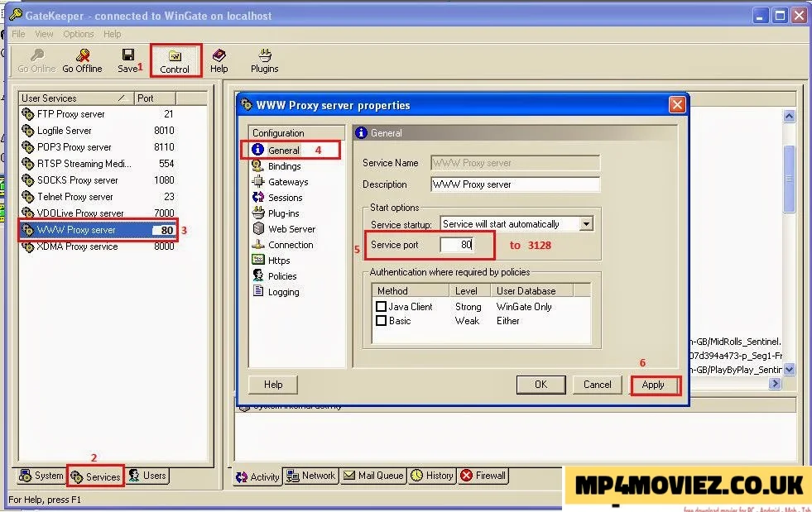Click the vertical scrollbar thumb in activity pane

789,179
